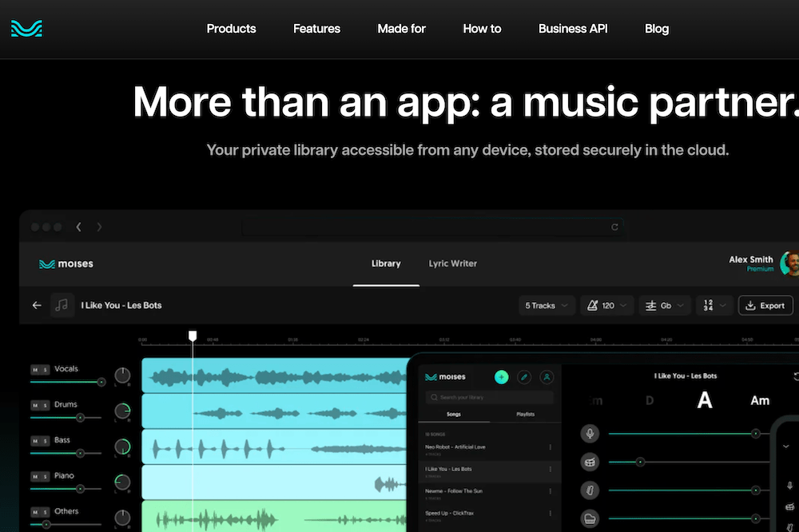
Task: Go to the Business API page
Action: click(573, 29)
